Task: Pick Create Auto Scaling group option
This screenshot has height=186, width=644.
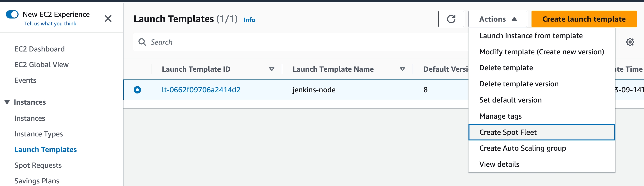Action: point(522,148)
